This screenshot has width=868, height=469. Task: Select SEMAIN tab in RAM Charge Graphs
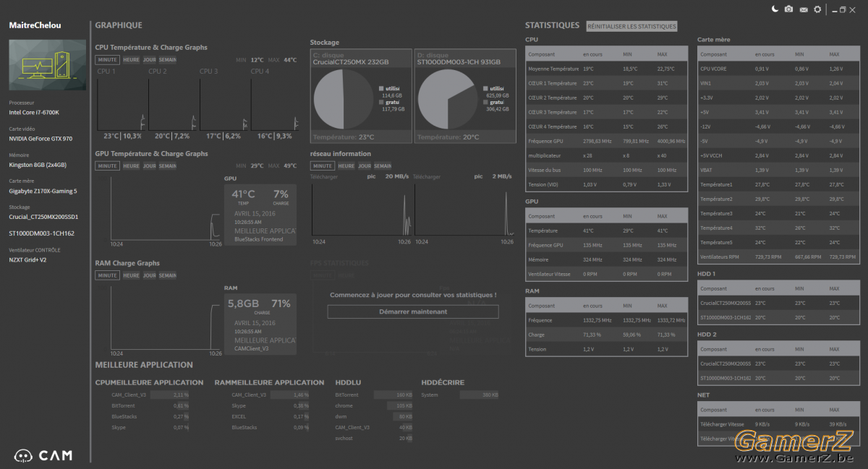pyautogui.click(x=167, y=275)
